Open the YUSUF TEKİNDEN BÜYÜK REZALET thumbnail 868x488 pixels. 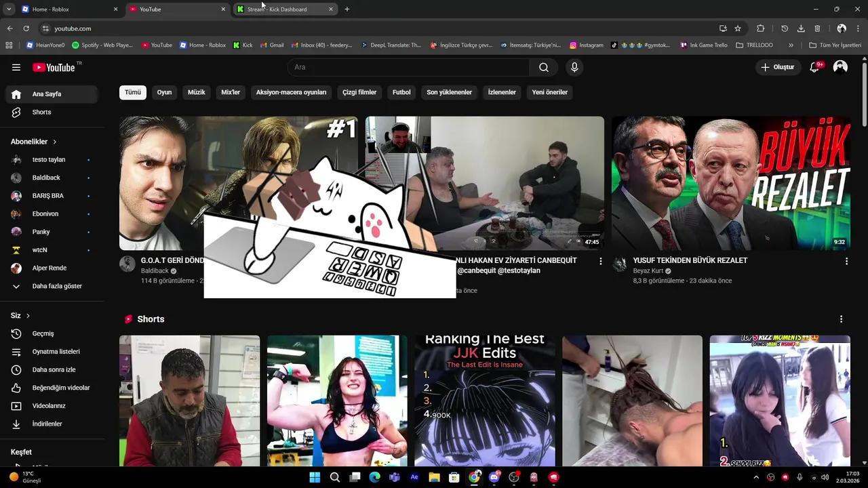pyautogui.click(x=731, y=183)
